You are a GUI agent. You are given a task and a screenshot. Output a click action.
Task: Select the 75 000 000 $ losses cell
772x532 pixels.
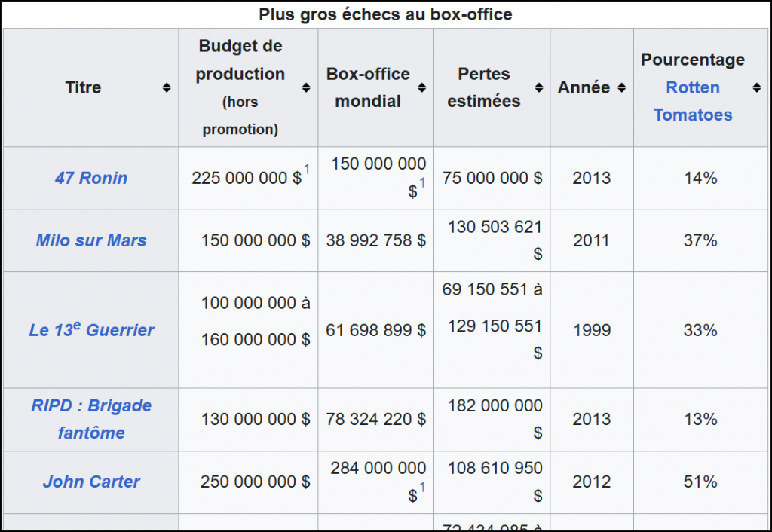click(x=492, y=178)
